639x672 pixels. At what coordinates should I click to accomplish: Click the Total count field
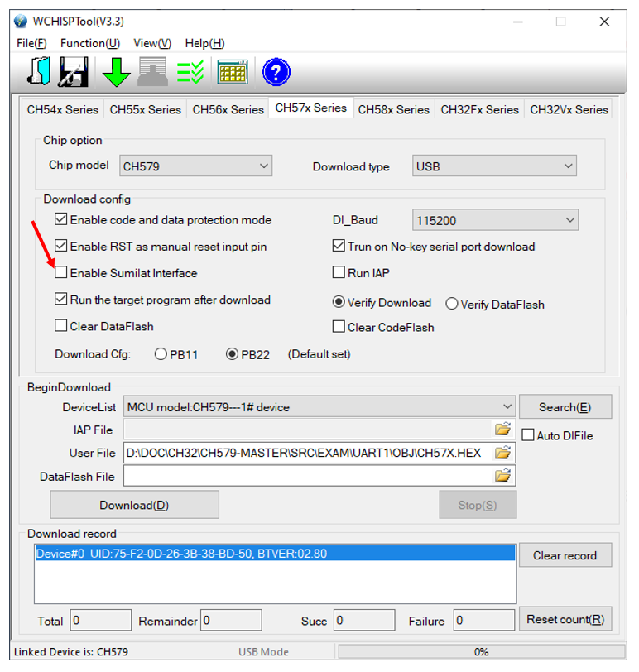[101, 620]
